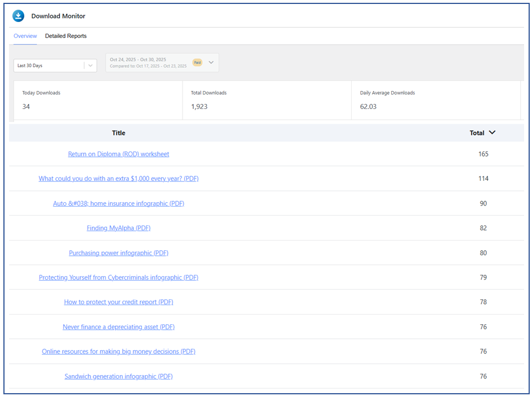This screenshot has height=396, width=532.
Task: Open Auto & home insurance infographic link
Action: coord(119,203)
